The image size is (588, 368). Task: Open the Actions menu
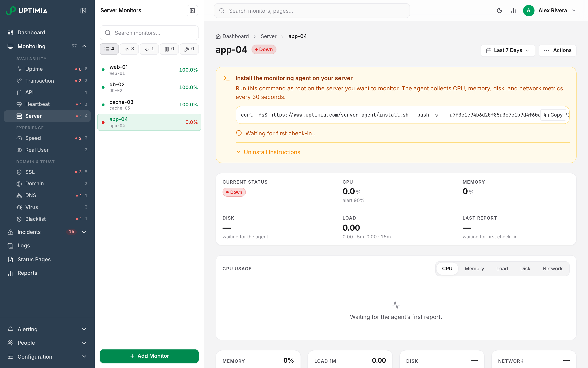(557, 50)
